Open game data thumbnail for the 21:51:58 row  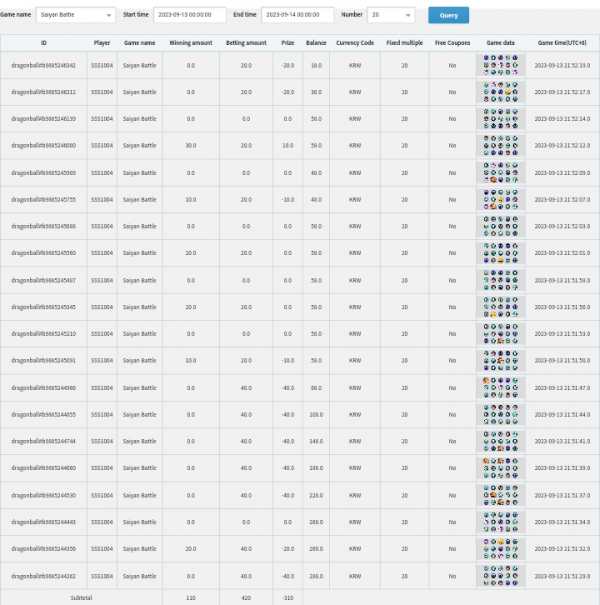point(500,280)
